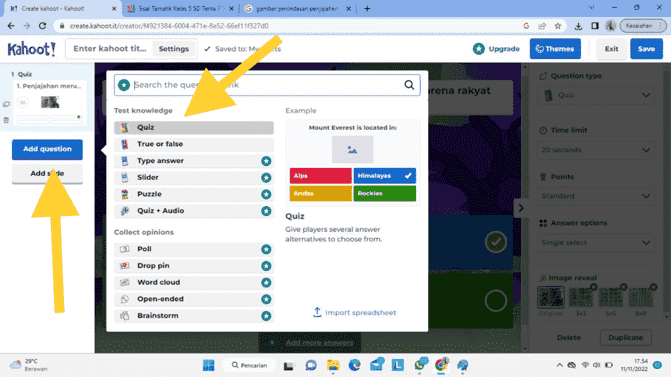This screenshot has height=377, width=671.
Task: Open a new browser tab
Action: 367,9
